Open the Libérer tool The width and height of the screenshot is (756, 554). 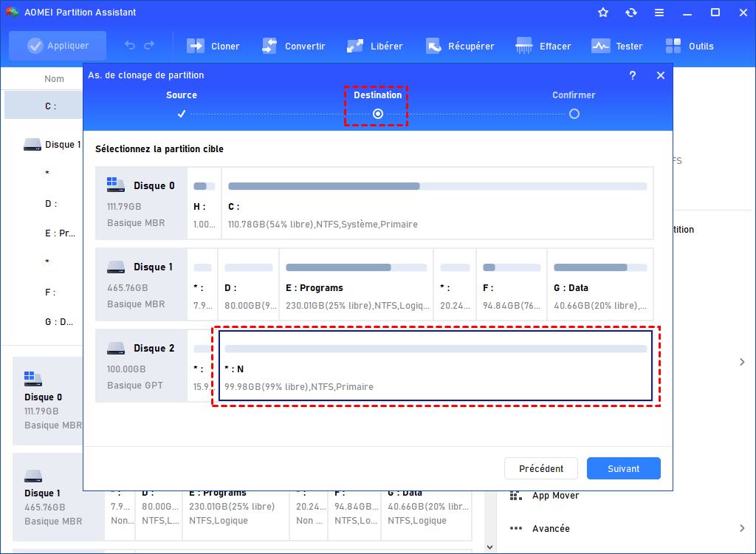pyautogui.click(x=374, y=46)
